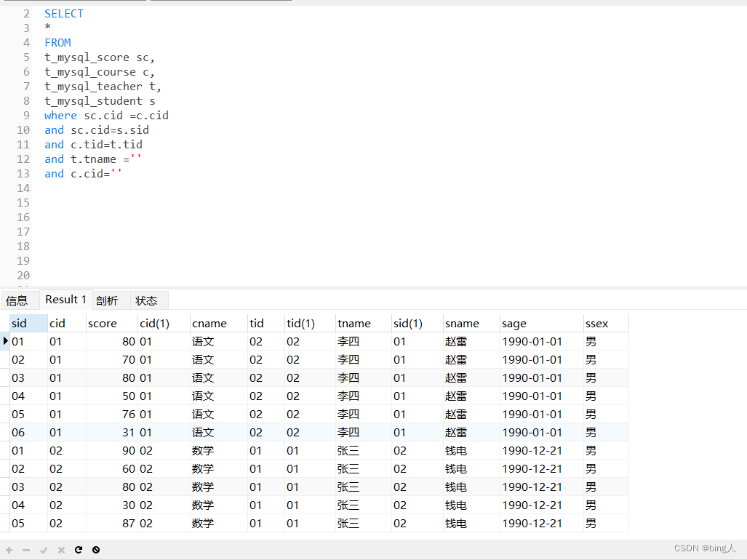Place cursor on the SELECT keyword in editor
Image resolution: width=747 pixels, height=560 pixels.
pyautogui.click(x=64, y=13)
